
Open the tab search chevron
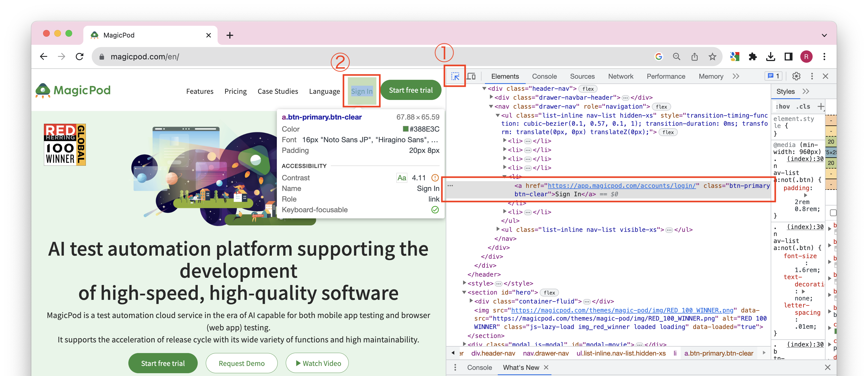click(824, 35)
